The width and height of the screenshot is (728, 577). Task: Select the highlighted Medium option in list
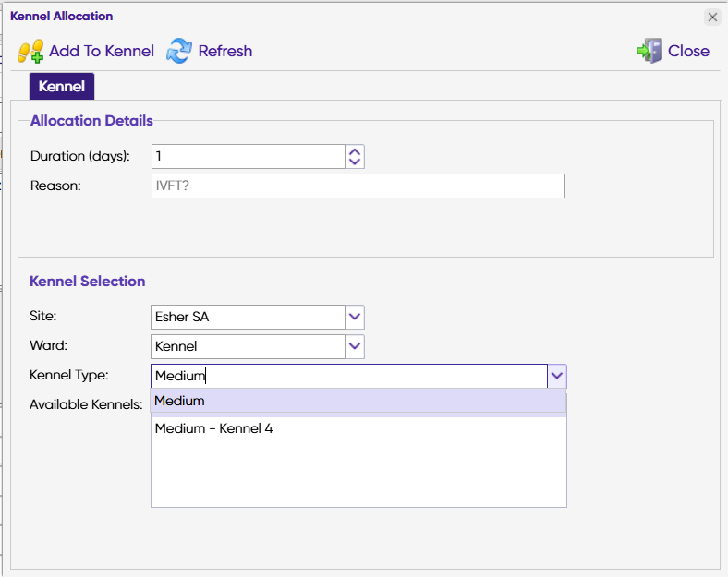coord(358,401)
